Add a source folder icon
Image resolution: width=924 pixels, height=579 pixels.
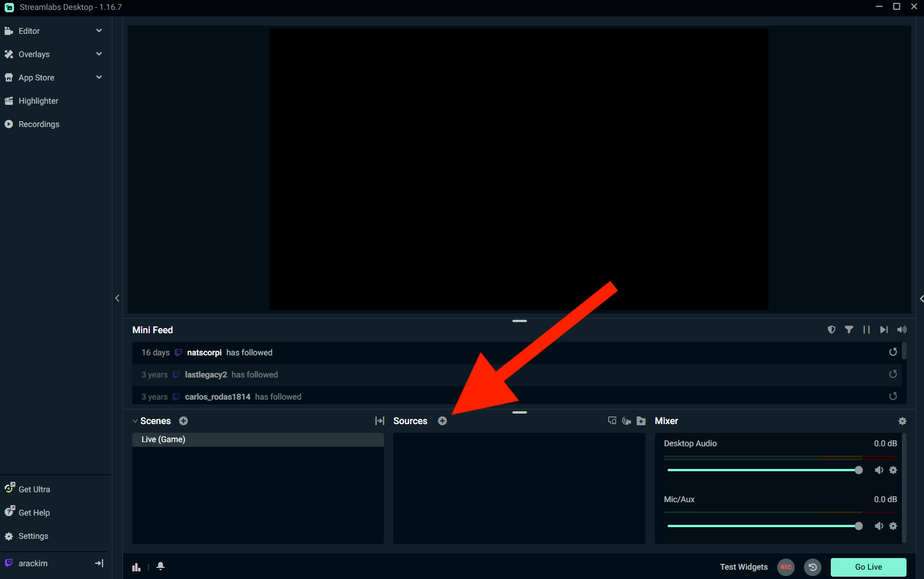click(x=641, y=421)
